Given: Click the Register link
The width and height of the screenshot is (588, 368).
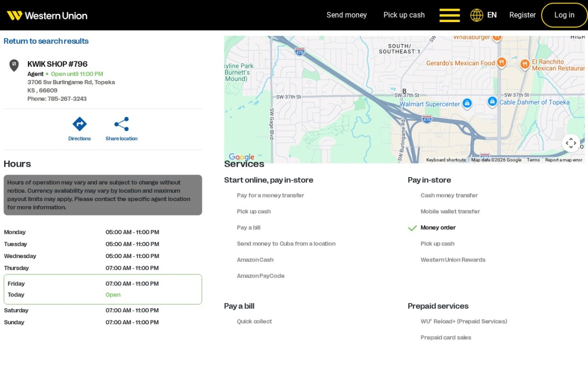Looking at the screenshot, I should 522,15.
